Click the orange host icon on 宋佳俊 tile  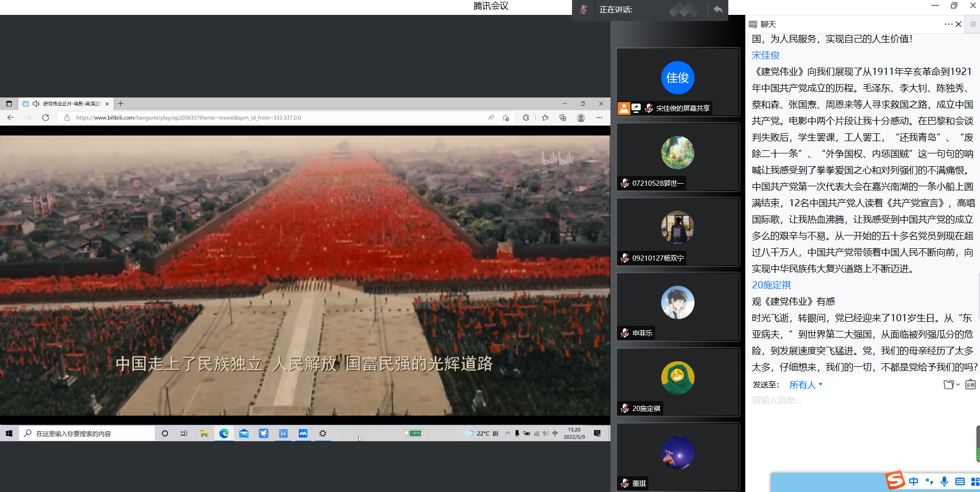[624, 108]
